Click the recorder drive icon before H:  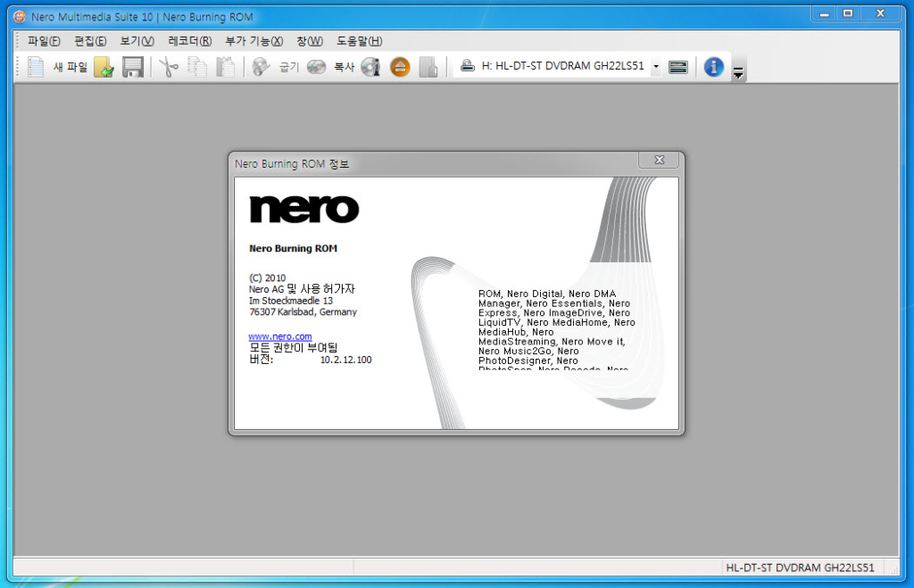(468, 66)
